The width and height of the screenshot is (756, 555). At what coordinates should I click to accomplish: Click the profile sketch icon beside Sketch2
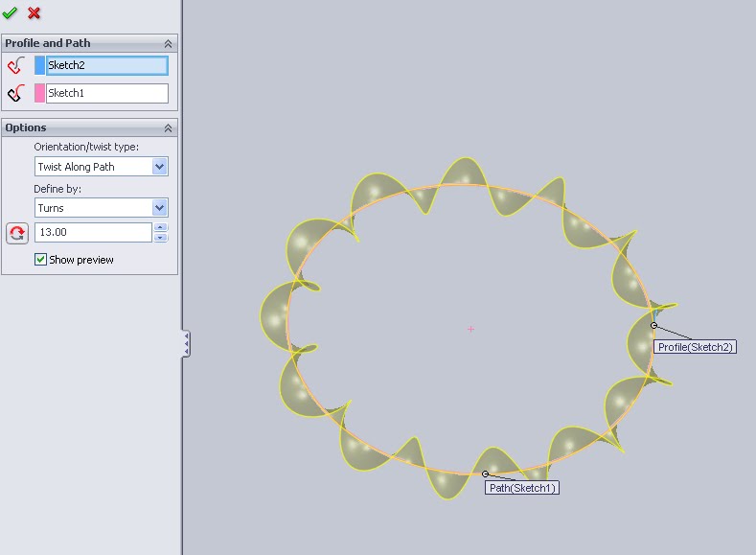(x=16, y=65)
